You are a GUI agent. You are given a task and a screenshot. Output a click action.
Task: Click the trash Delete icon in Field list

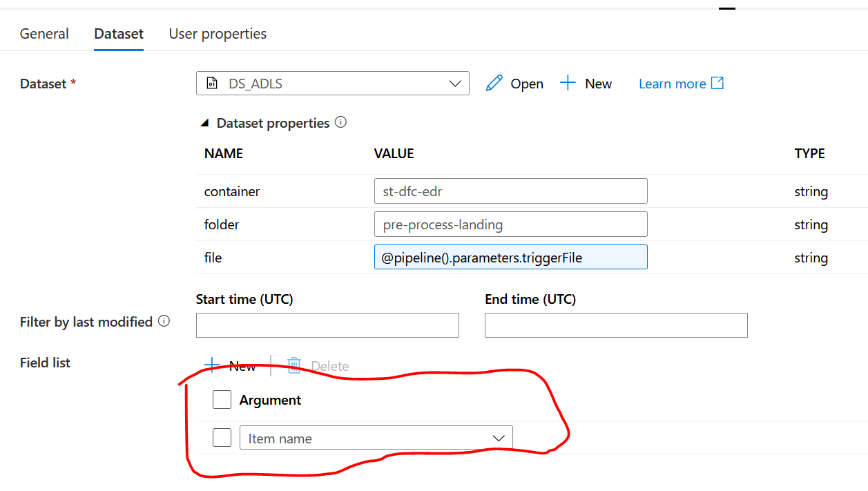[294, 365]
